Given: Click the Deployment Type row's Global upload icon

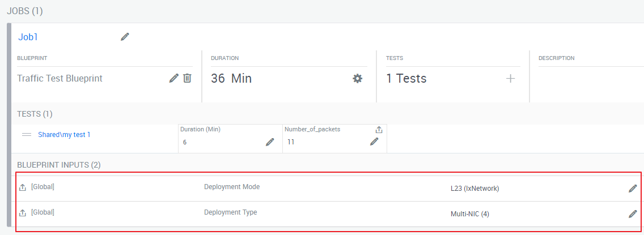Looking at the screenshot, I should pos(23,213).
